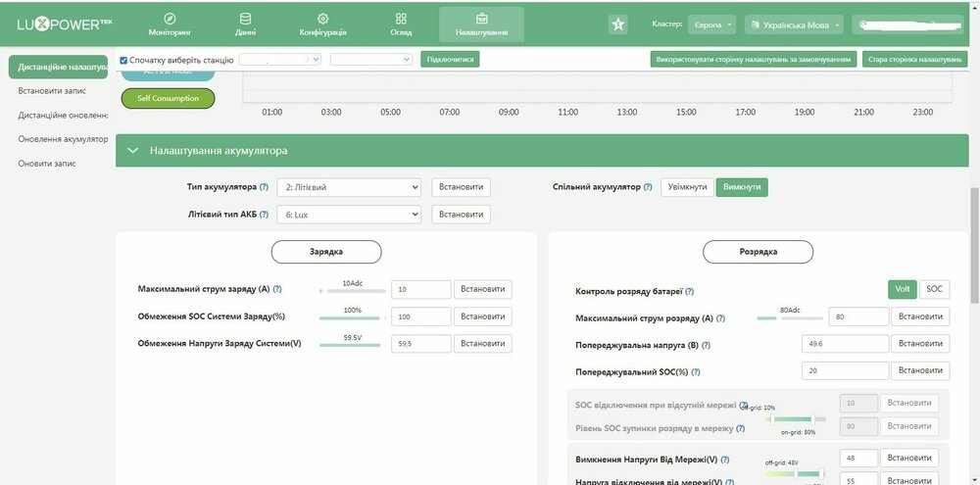
Task: Click Встановити for Попереджувальний SOC
Action: [920, 370]
